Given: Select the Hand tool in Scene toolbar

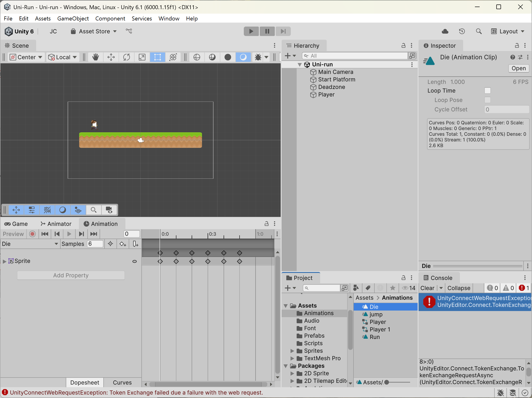Looking at the screenshot, I should 96,57.
